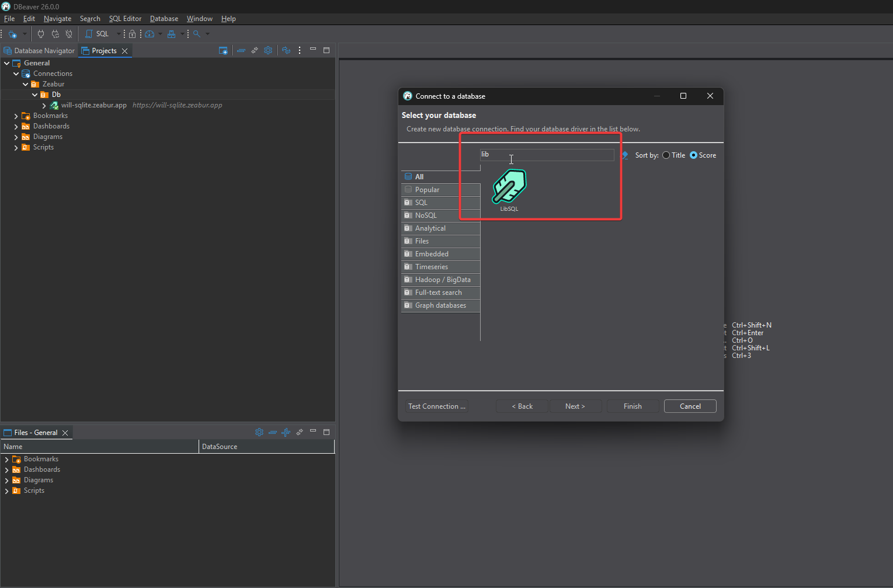This screenshot has width=893, height=588.
Task: Select the Title sort radio button
Action: pyautogui.click(x=666, y=155)
